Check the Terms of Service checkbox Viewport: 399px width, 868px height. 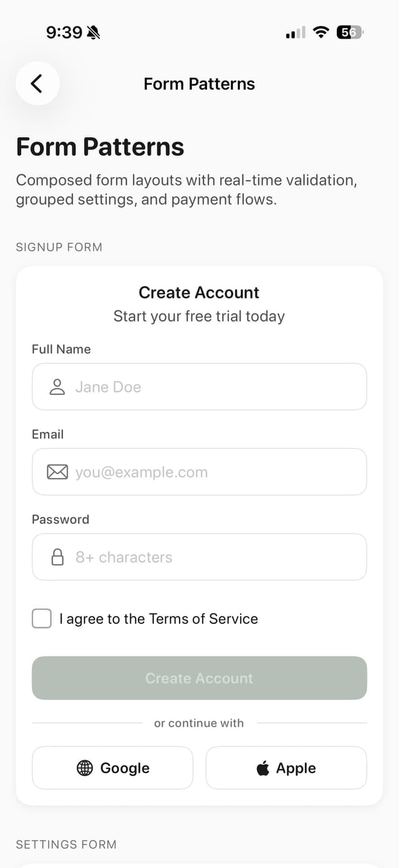[x=42, y=619]
